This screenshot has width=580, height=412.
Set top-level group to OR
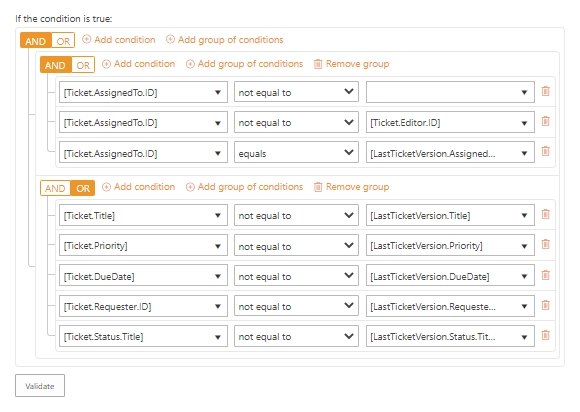pos(63,41)
